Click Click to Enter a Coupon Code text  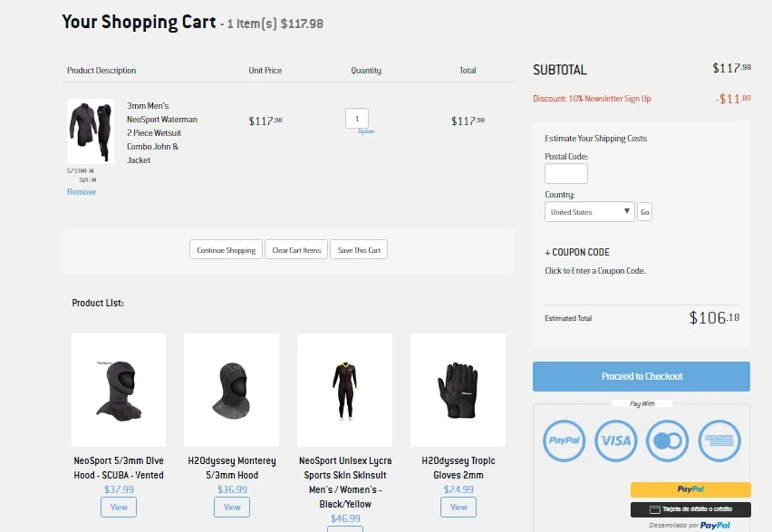(x=594, y=270)
